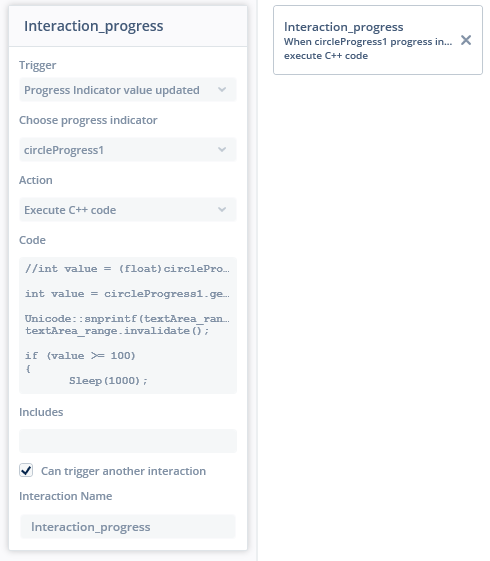Remove the Interaction_progress card with X icon

[x=466, y=40]
